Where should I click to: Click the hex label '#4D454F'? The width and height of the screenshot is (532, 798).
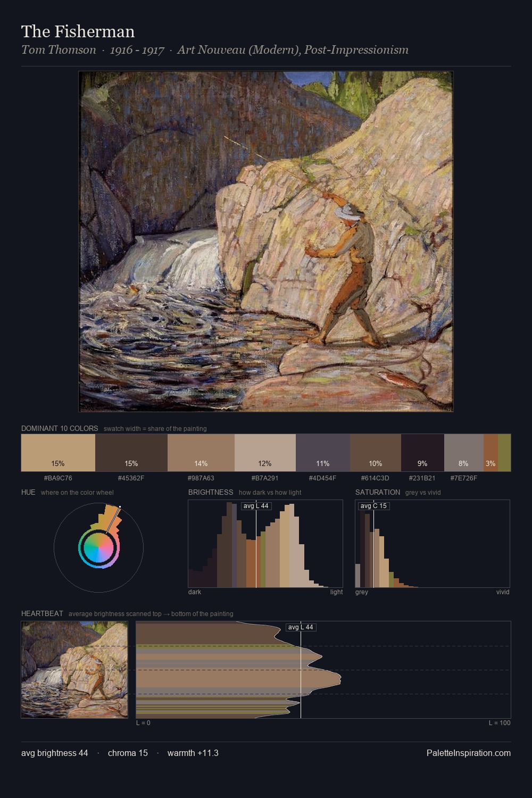coord(323,478)
